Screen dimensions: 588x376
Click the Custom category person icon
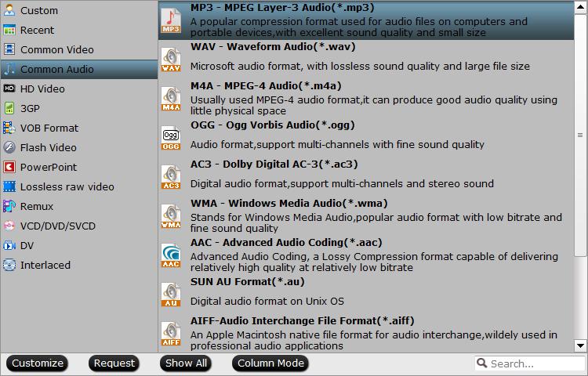point(9,10)
